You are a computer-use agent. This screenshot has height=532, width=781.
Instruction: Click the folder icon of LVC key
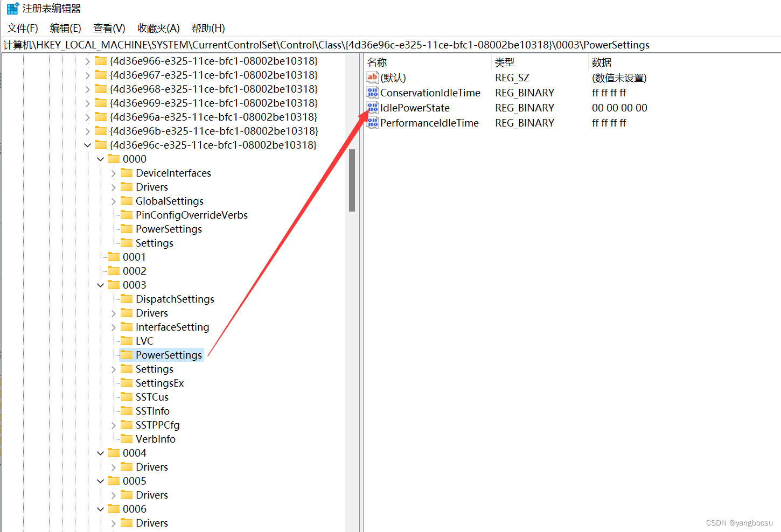[x=127, y=341]
